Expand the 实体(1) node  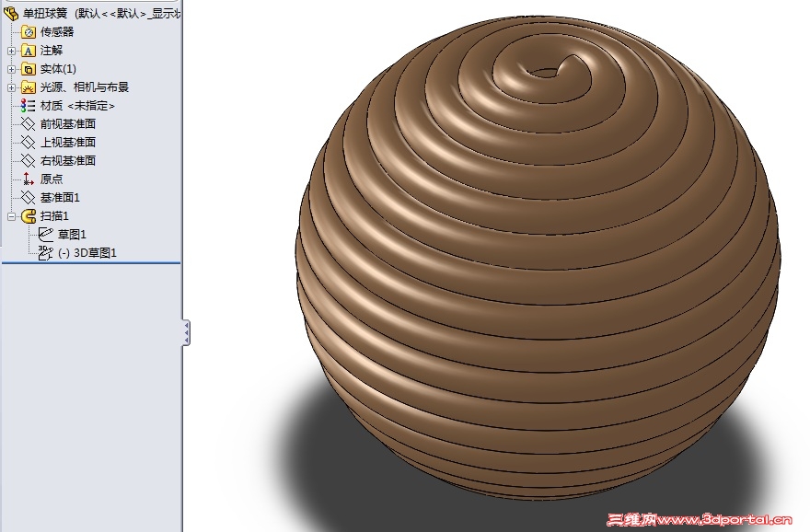click(x=11, y=69)
